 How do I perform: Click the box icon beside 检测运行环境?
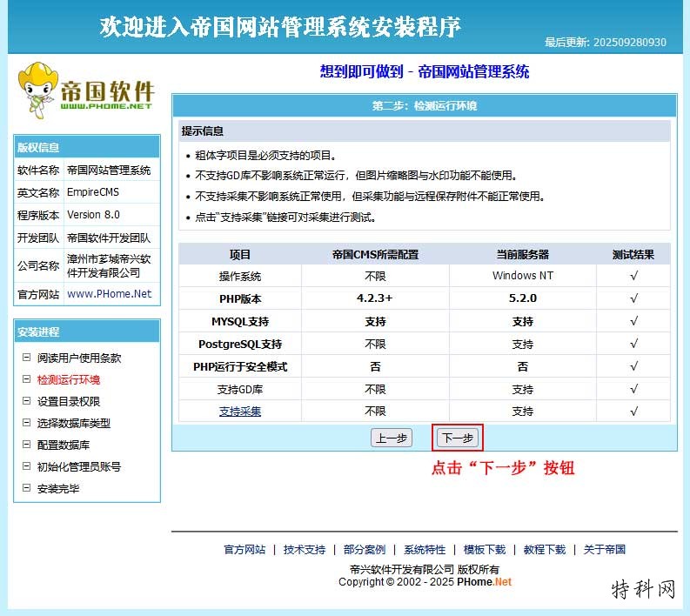(x=26, y=378)
